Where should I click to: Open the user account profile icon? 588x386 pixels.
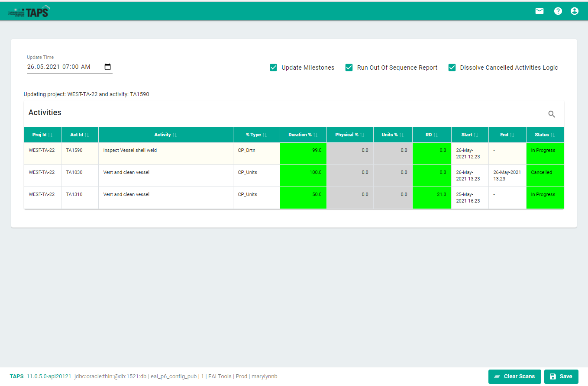click(575, 11)
